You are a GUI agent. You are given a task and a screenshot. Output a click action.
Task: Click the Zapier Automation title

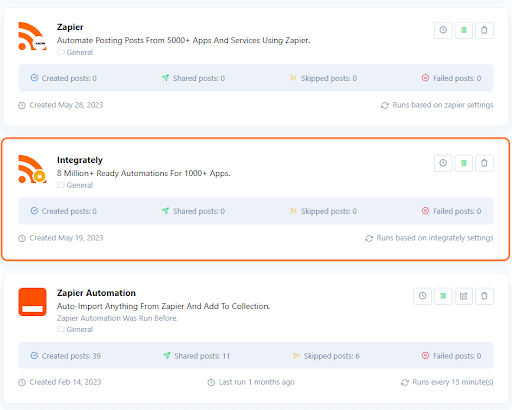tap(96, 293)
